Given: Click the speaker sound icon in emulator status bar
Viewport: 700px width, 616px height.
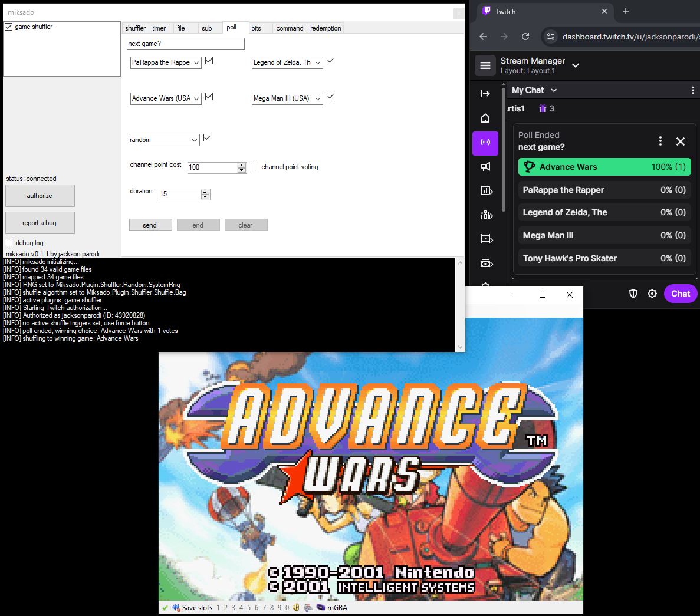Looking at the screenshot, I should pyautogui.click(x=296, y=608).
